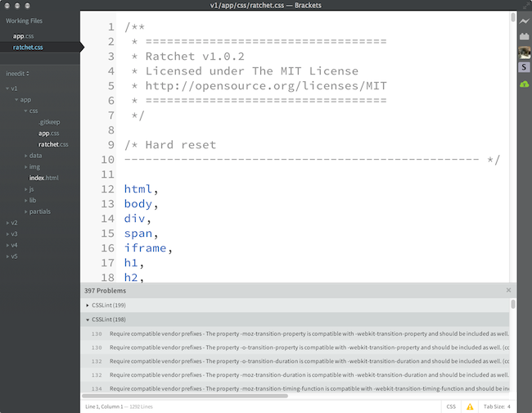Click the opensource.org license URL on line 5
Screen dimensions: 532x413
[x=266, y=85]
